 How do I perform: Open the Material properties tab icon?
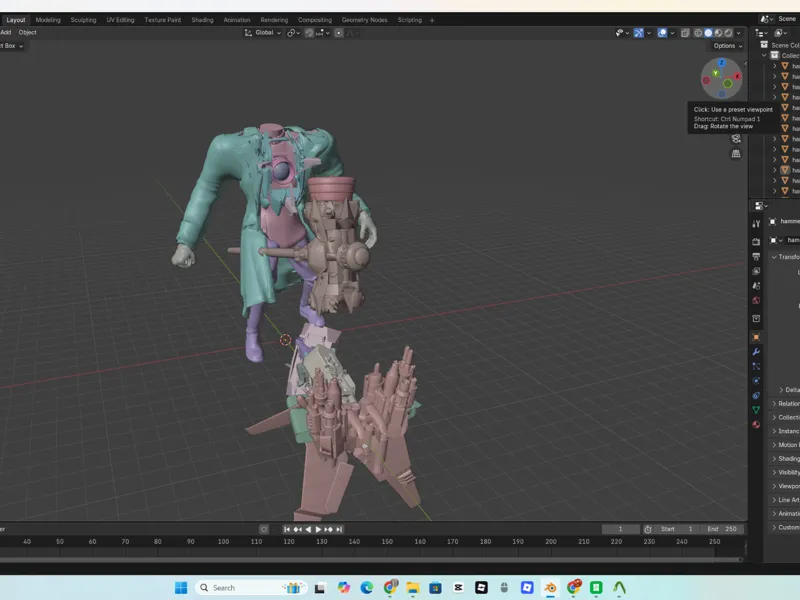point(756,424)
